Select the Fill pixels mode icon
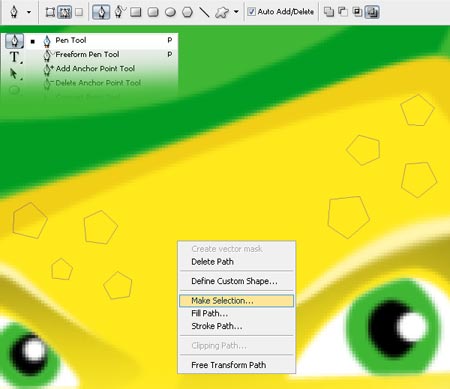The height and width of the screenshot is (389, 450). coord(79,12)
